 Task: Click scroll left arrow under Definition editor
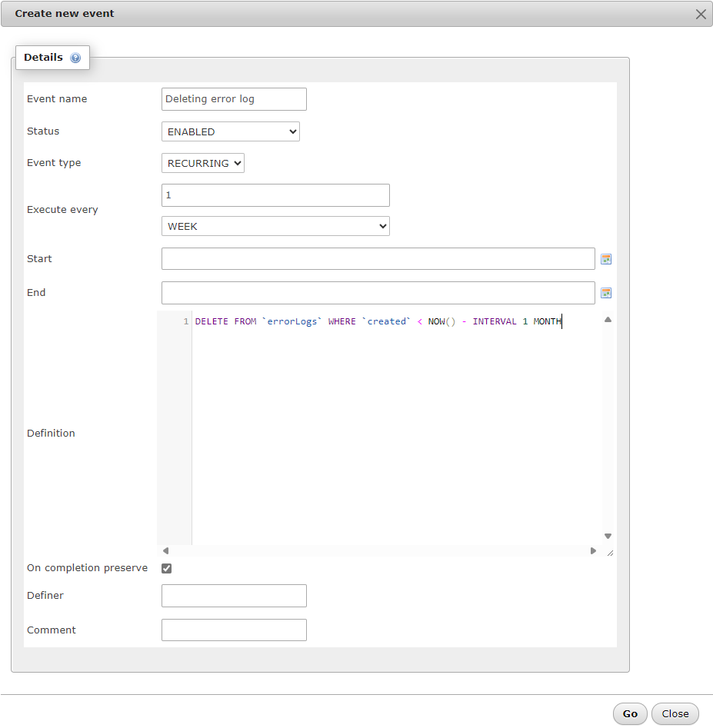[x=165, y=550]
